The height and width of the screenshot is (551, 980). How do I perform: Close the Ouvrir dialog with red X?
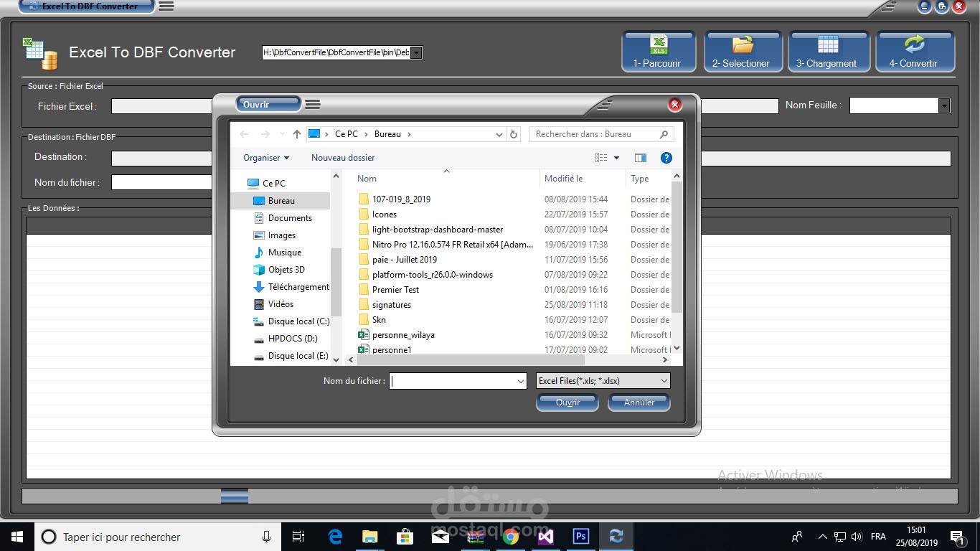[x=674, y=105]
